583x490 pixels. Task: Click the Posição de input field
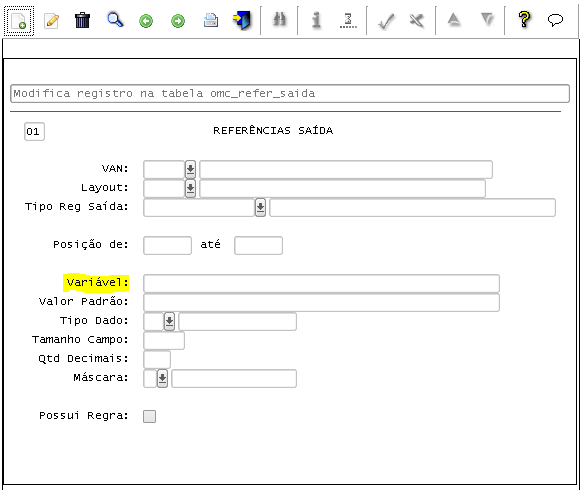click(x=167, y=245)
